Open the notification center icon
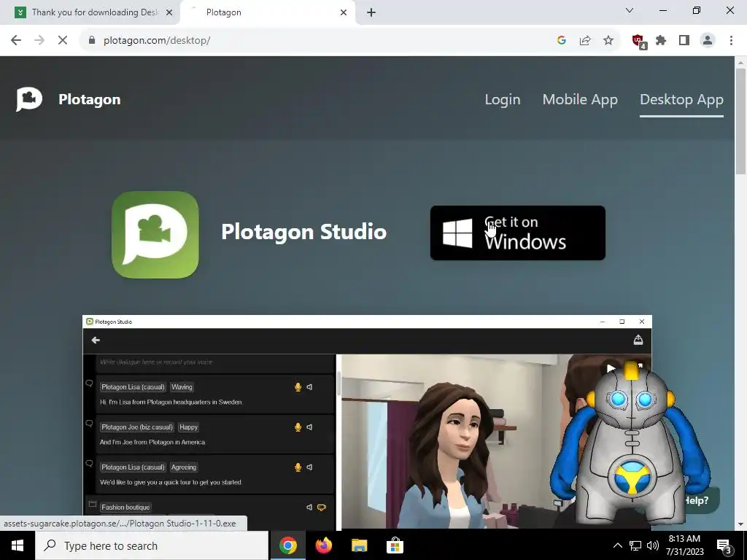747x560 pixels. click(x=724, y=545)
